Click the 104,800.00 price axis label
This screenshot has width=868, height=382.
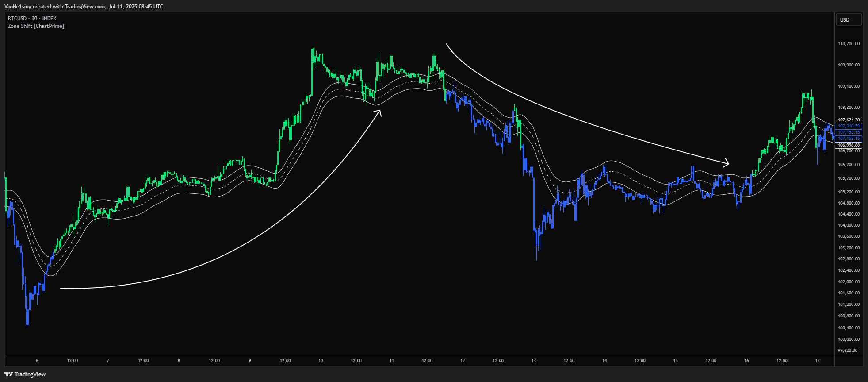click(x=849, y=203)
